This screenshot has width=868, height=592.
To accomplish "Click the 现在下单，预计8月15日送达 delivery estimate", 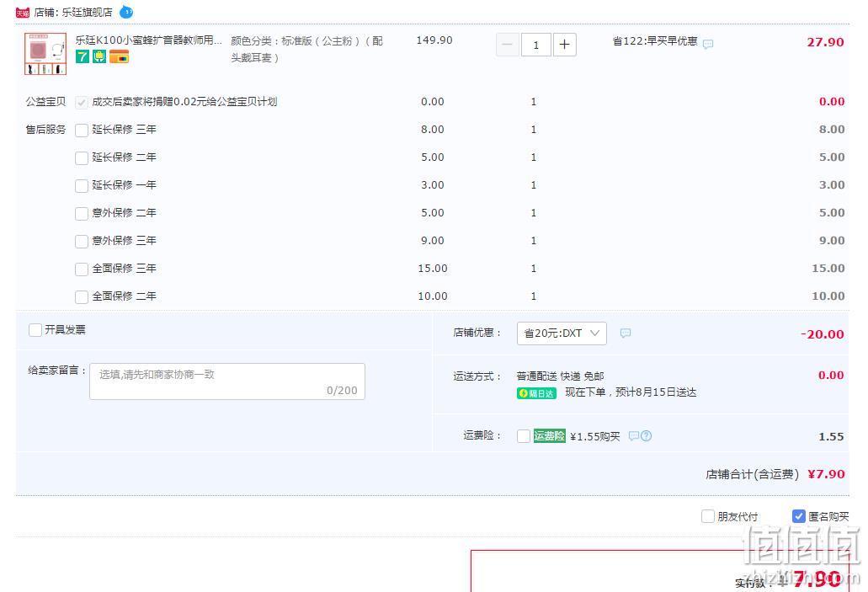I will coord(631,392).
